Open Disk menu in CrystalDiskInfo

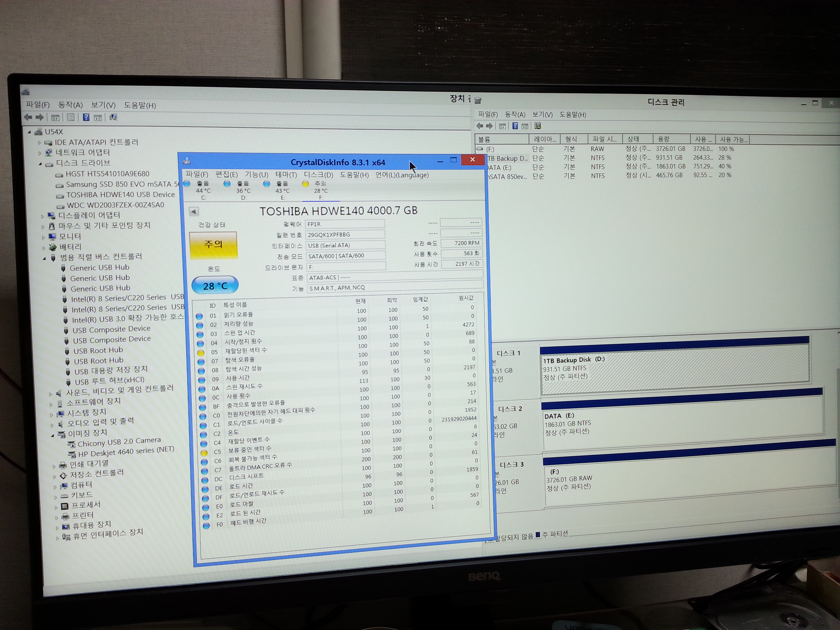tap(318, 175)
